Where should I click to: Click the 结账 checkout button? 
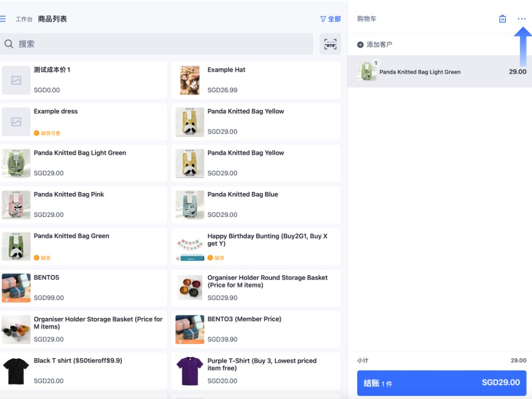pyautogui.click(x=441, y=383)
